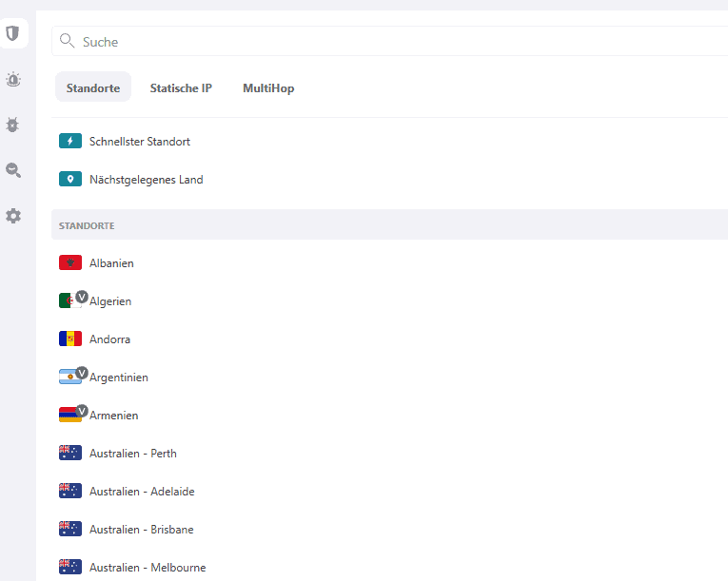Connect to Schnellster Standort

click(x=389, y=142)
